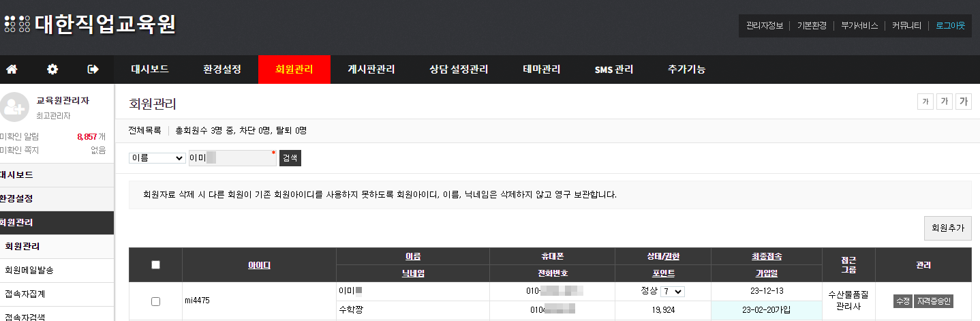Open settings via the gear icon
980x321 pixels.
pos(52,70)
